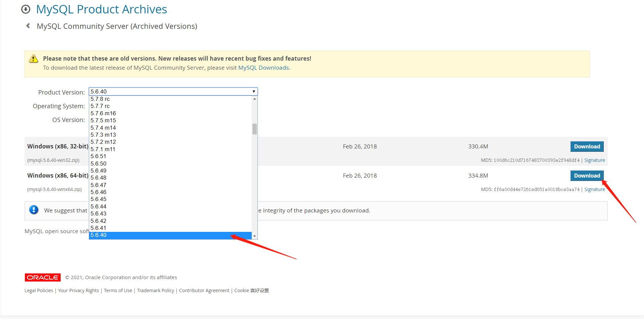
Task: Open Contributor Agreement footer link
Action: click(204, 291)
